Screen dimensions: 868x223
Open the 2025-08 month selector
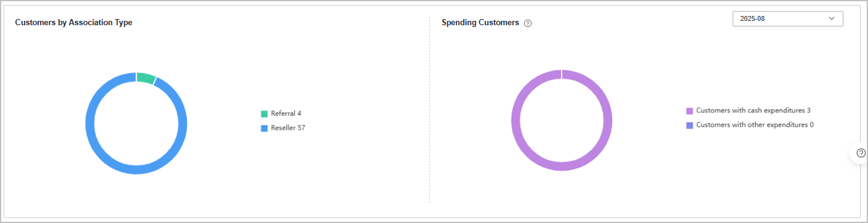[787, 18]
